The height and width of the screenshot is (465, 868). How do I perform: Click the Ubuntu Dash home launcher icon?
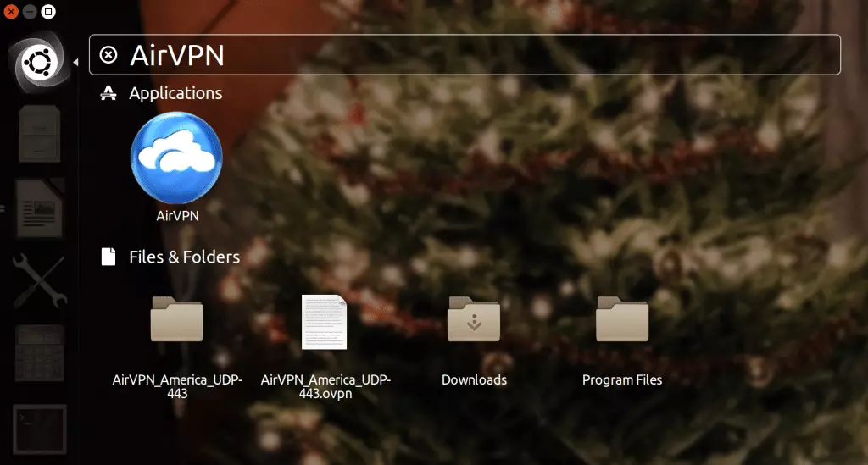pos(39,62)
